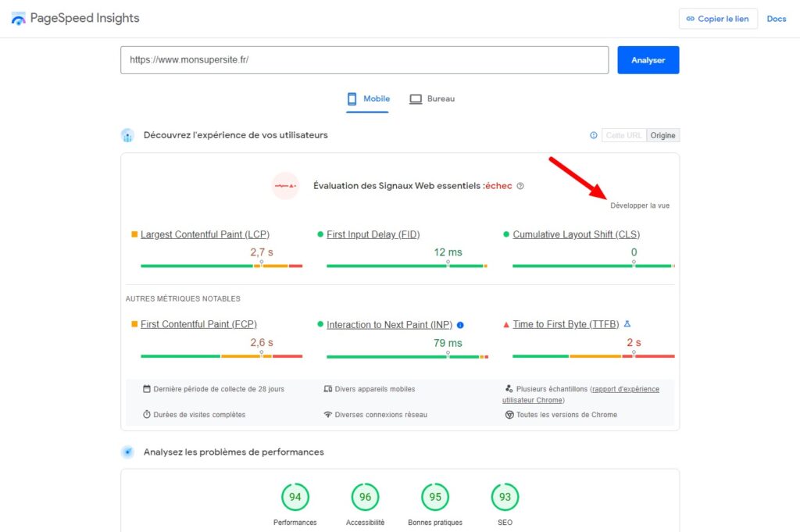Click the samples icon by Plusieurs échantillons
800x532 pixels.
(x=509, y=389)
